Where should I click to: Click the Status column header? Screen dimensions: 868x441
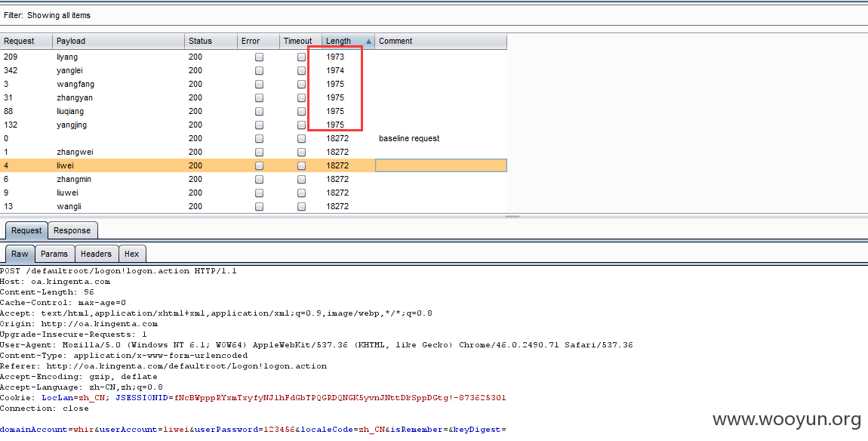(211, 41)
